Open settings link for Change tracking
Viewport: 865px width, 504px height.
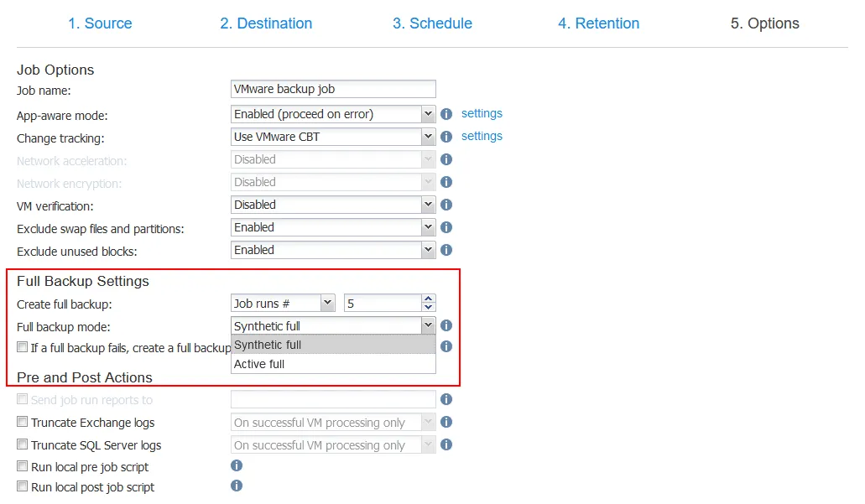pyautogui.click(x=482, y=136)
